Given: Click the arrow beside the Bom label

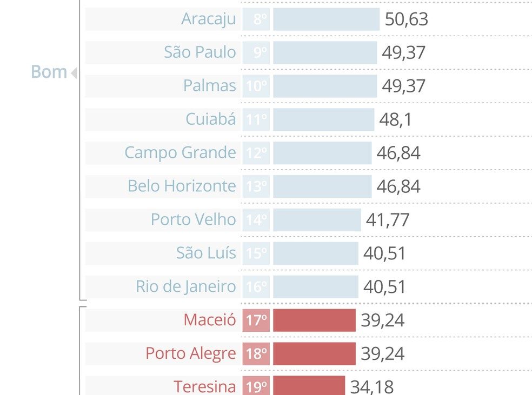Looking at the screenshot, I should (x=74, y=72).
